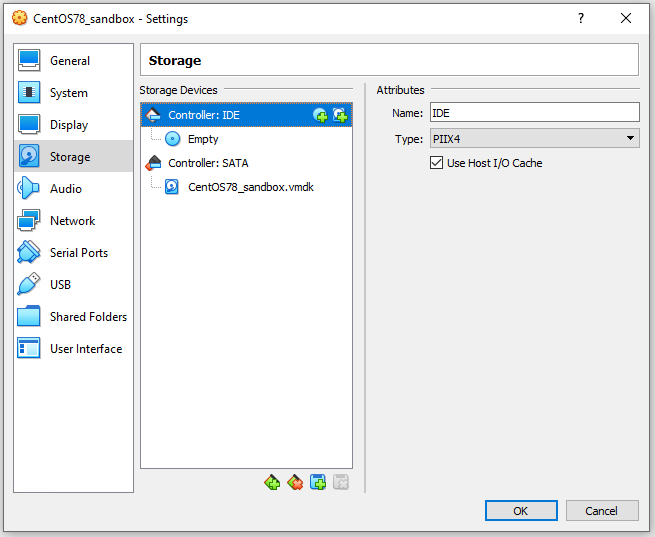The height and width of the screenshot is (537, 655).
Task: Switch to the General settings section
Action: coord(70,61)
